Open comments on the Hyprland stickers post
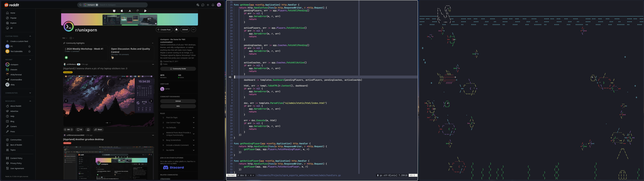 (x=79, y=129)
